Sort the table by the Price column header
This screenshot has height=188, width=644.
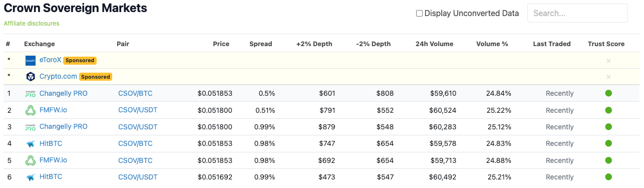(x=221, y=44)
